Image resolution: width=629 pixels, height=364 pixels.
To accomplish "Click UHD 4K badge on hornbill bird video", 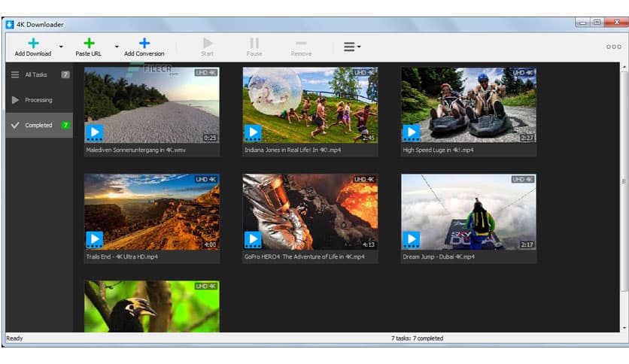I will [206, 287].
